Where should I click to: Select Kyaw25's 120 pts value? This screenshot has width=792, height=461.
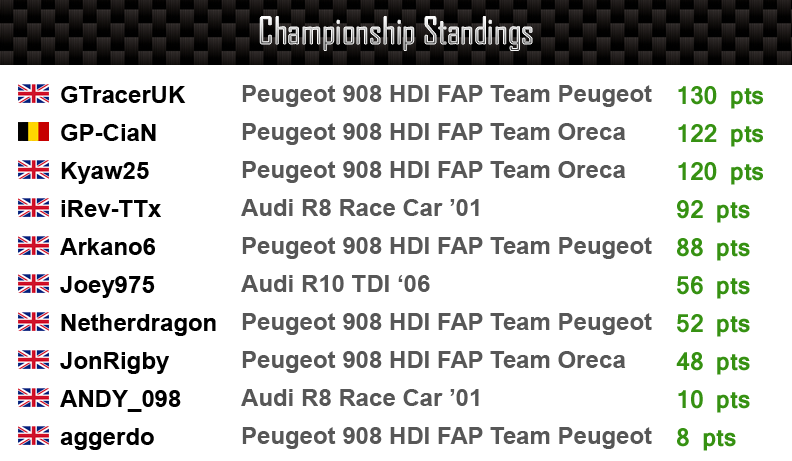tap(720, 172)
